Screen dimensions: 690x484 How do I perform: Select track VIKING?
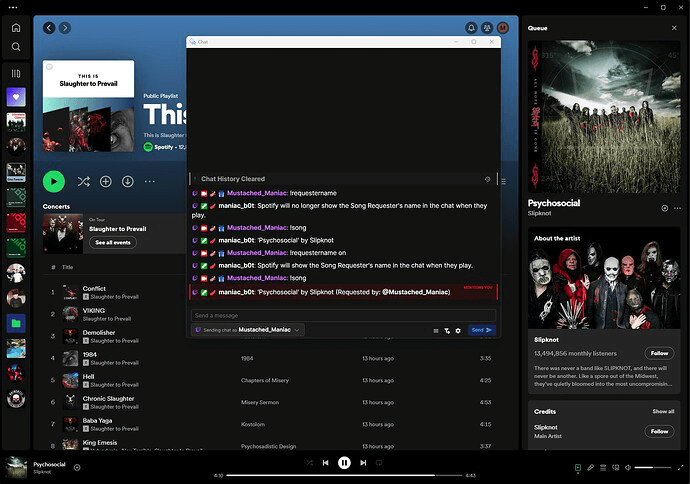click(94, 310)
